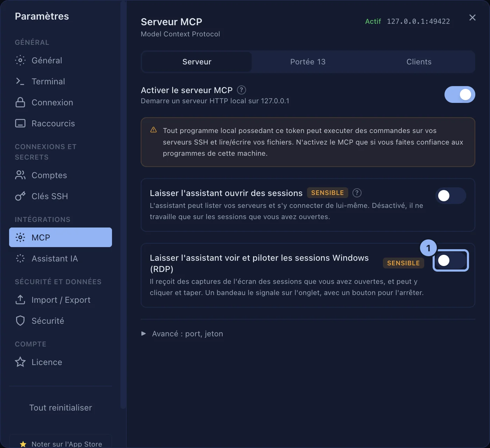Open the Clés SSH settings section
Viewport: 490px width, 448px height.
61,196
